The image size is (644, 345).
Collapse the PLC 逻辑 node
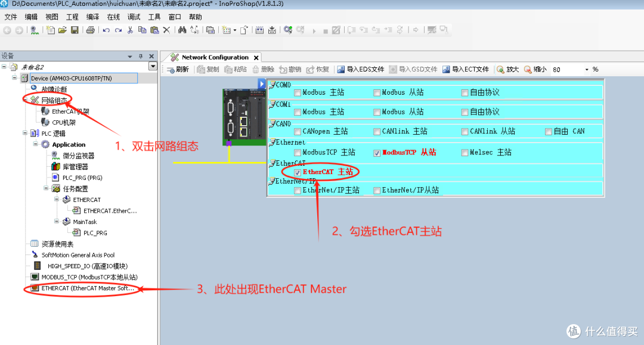[x=25, y=133]
